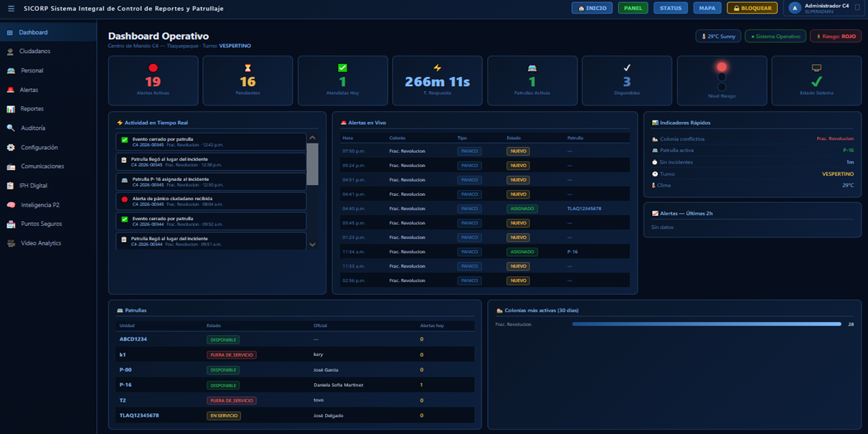Click unit ABCD1234 in the Patrullas table
The image size is (868, 434).
(133, 339)
